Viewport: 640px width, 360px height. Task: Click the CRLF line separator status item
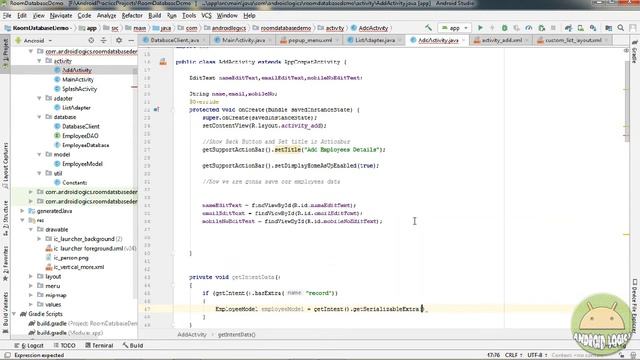pos(513,356)
